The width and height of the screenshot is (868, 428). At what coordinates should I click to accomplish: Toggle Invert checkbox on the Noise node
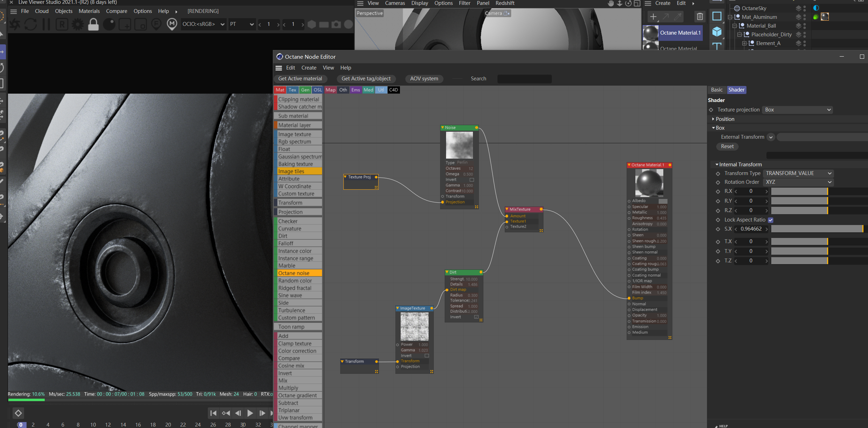tap(472, 180)
